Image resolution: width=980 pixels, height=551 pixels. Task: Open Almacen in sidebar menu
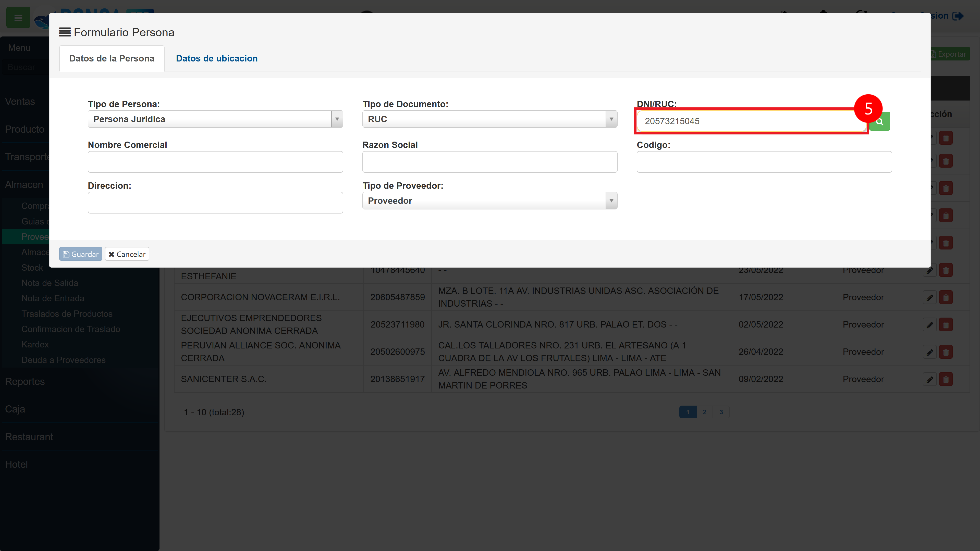pyautogui.click(x=24, y=184)
